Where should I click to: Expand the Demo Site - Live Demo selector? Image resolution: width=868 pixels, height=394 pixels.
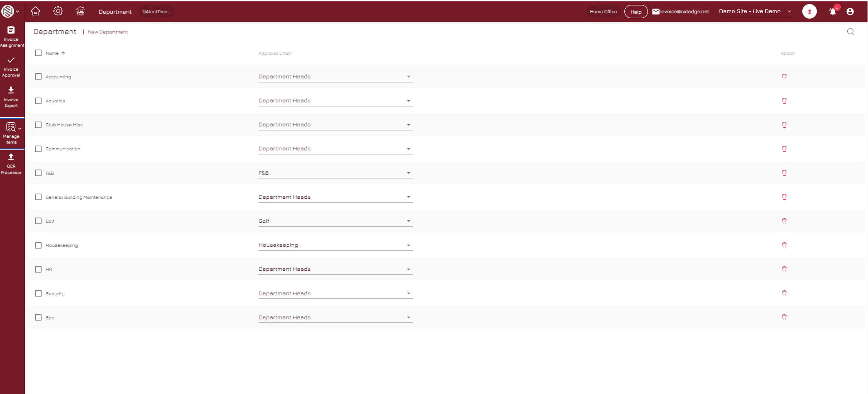[755, 11]
